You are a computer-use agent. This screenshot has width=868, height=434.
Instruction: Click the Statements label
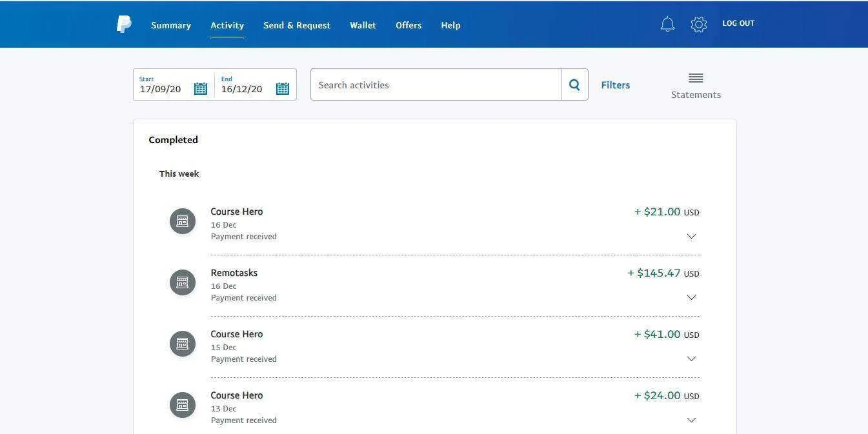tap(696, 95)
